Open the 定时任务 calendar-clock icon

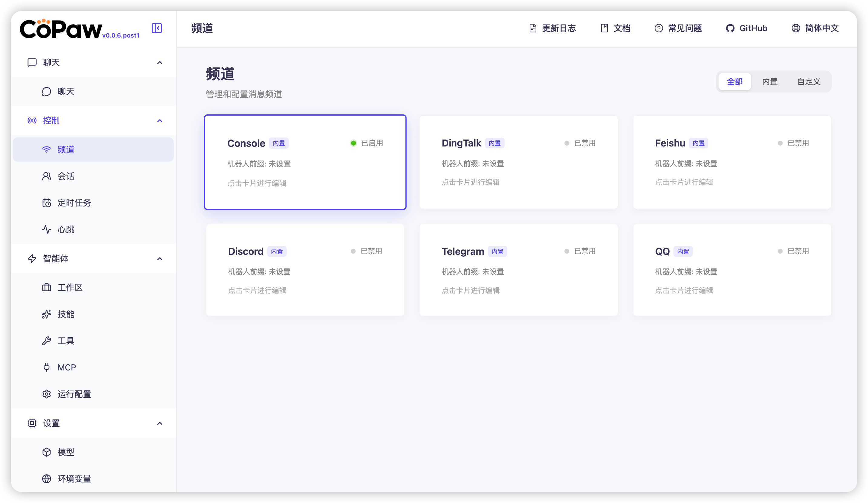click(47, 203)
